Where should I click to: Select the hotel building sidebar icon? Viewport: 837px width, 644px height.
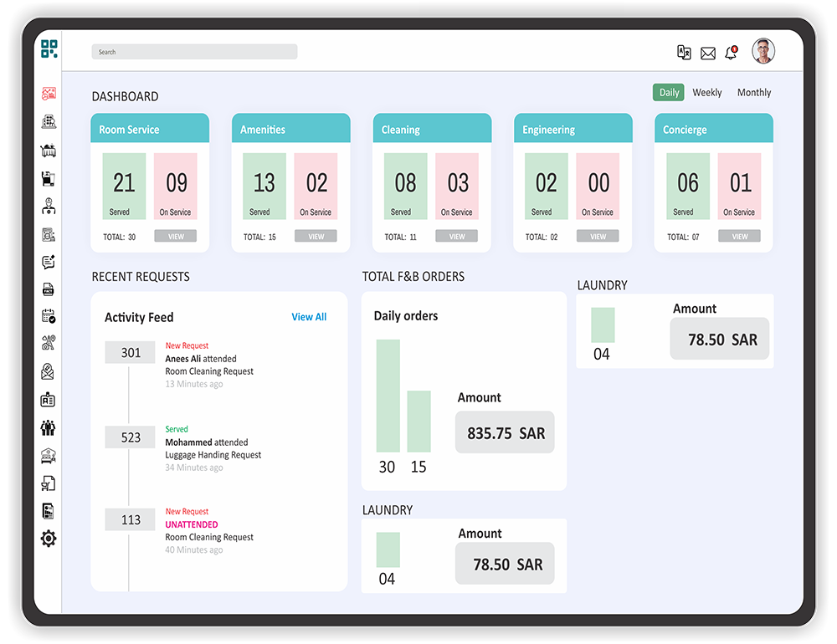[49, 122]
